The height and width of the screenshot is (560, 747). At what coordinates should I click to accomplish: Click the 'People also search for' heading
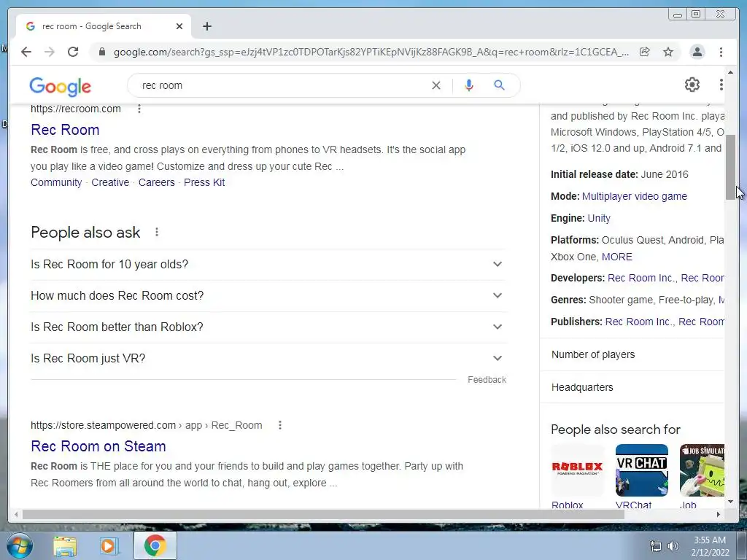[x=616, y=429]
